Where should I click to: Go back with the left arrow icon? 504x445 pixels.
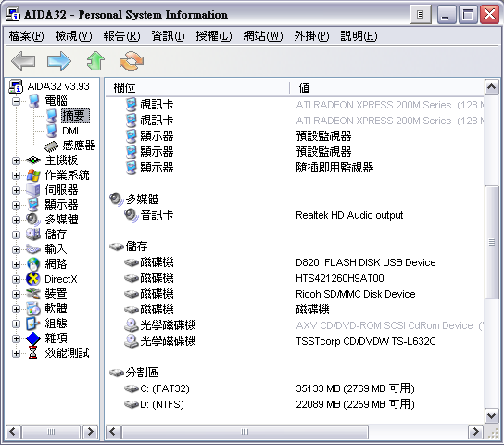pyautogui.click(x=23, y=61)
